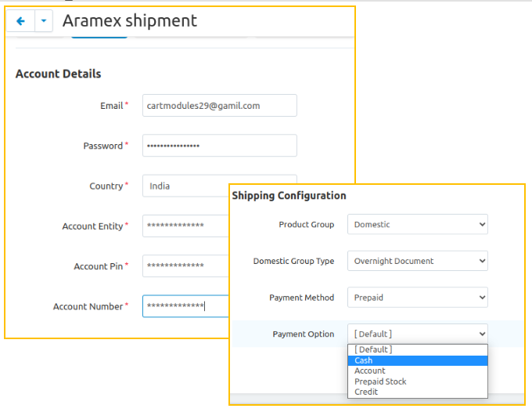Click the Shipping Configuration heading

click(x=289, y=196)
